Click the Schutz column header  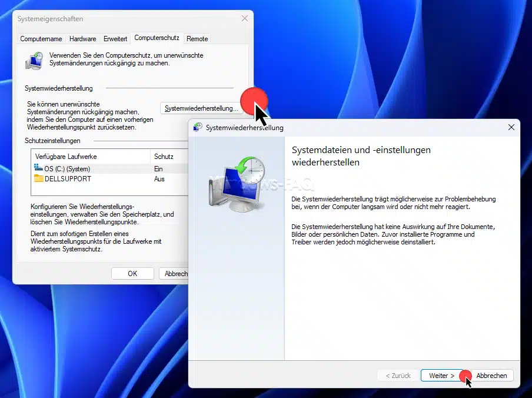[x=169, y=157]
